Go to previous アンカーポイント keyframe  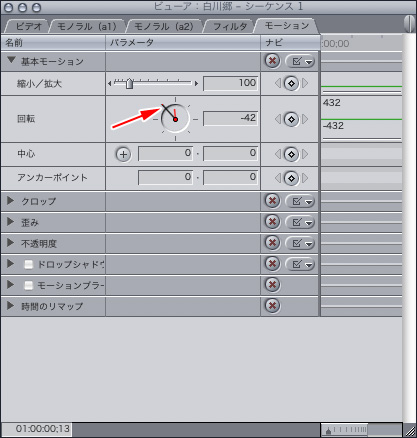click(278, 178)
